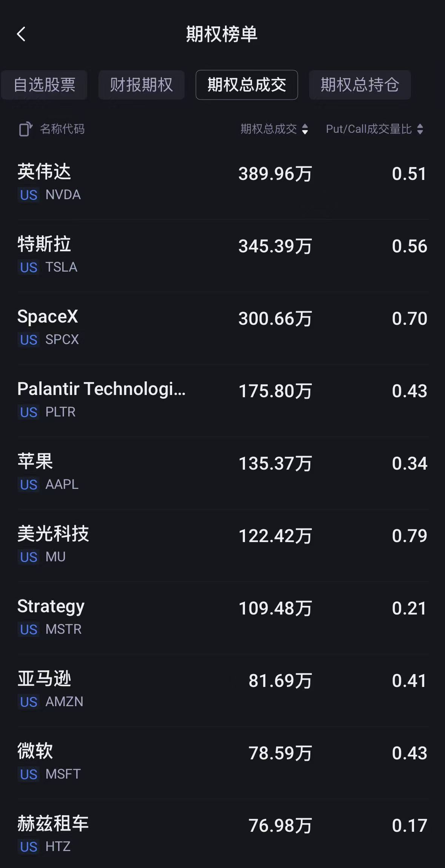This screenshot has width=445, height=868.
Task: Go back using the left arrow
Action: [21, 34]
